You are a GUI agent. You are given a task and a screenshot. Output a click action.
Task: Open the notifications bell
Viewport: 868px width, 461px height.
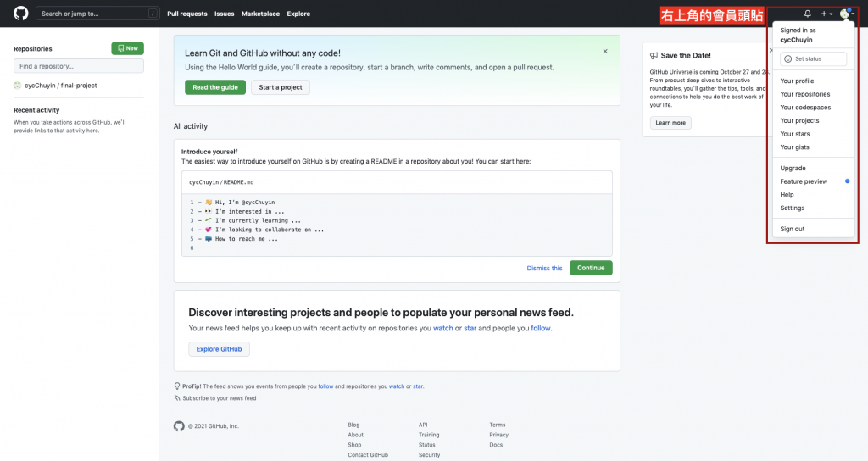tap(808, 14)
